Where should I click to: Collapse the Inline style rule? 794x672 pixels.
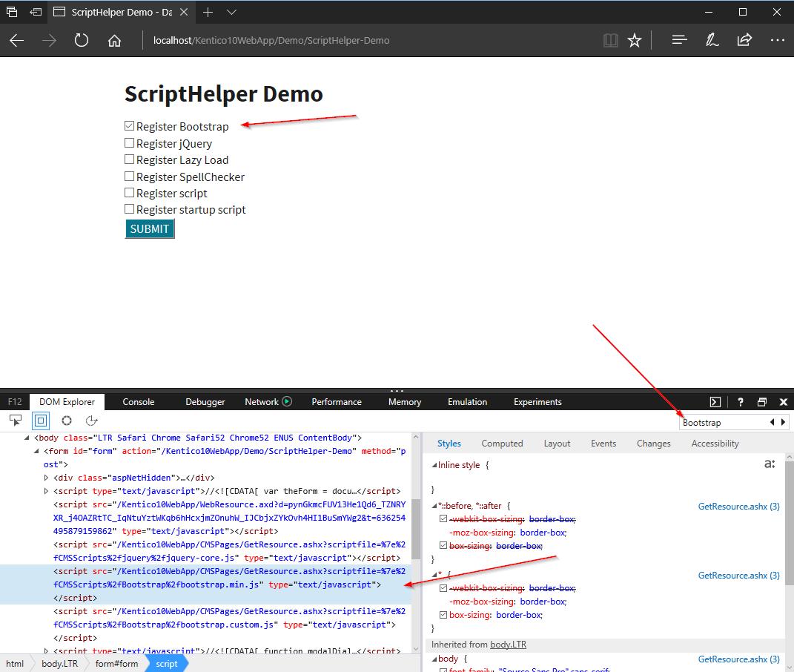[436, 464]
